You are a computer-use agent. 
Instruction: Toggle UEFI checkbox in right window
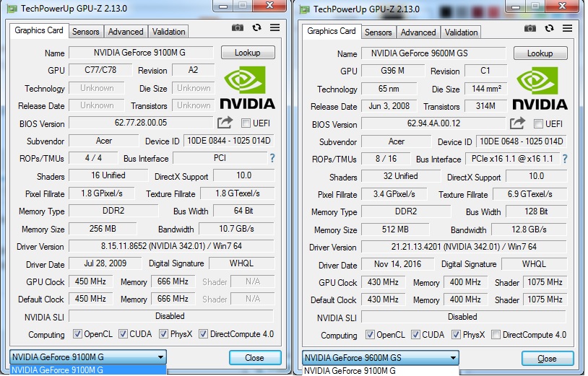(538, 124)
